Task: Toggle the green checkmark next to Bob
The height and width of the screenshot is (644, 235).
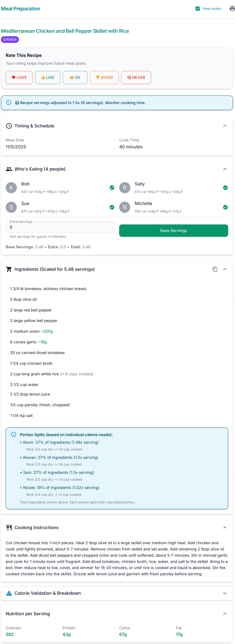Action: point(112,188)
